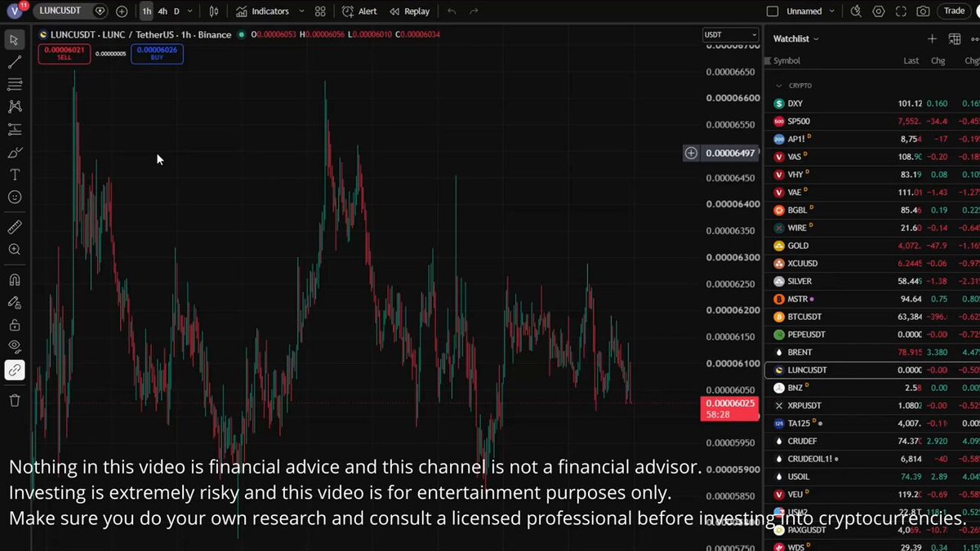
Task: Open the Indicators menu
Action: [263, 11]
